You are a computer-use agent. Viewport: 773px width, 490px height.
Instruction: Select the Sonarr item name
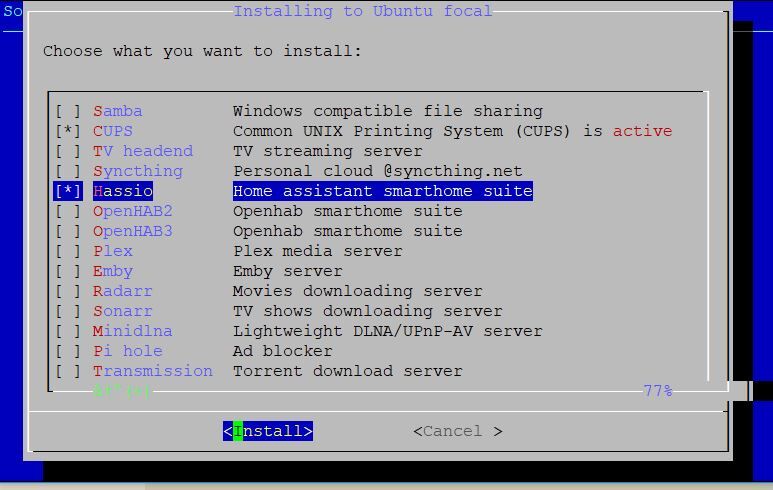point(123,311)
